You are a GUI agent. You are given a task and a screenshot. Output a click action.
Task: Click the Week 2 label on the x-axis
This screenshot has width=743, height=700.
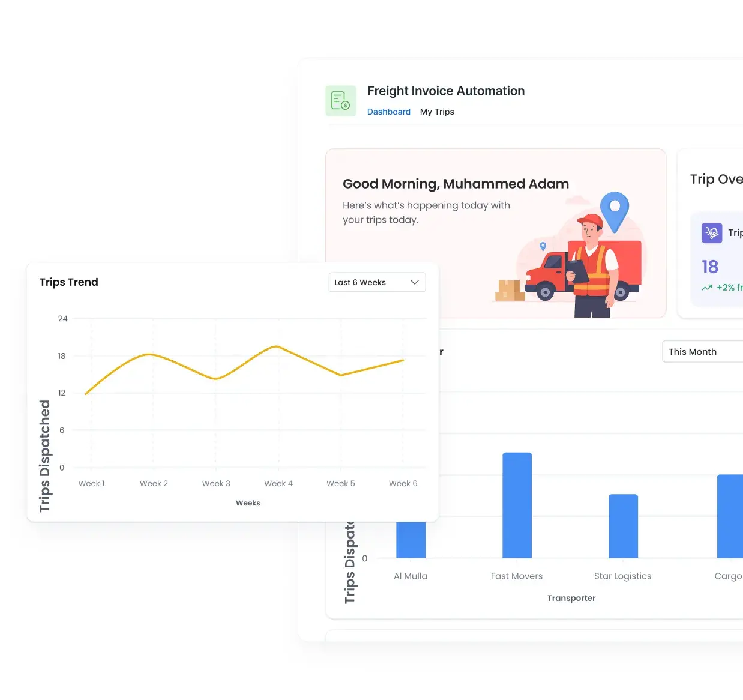coord(154,484)
